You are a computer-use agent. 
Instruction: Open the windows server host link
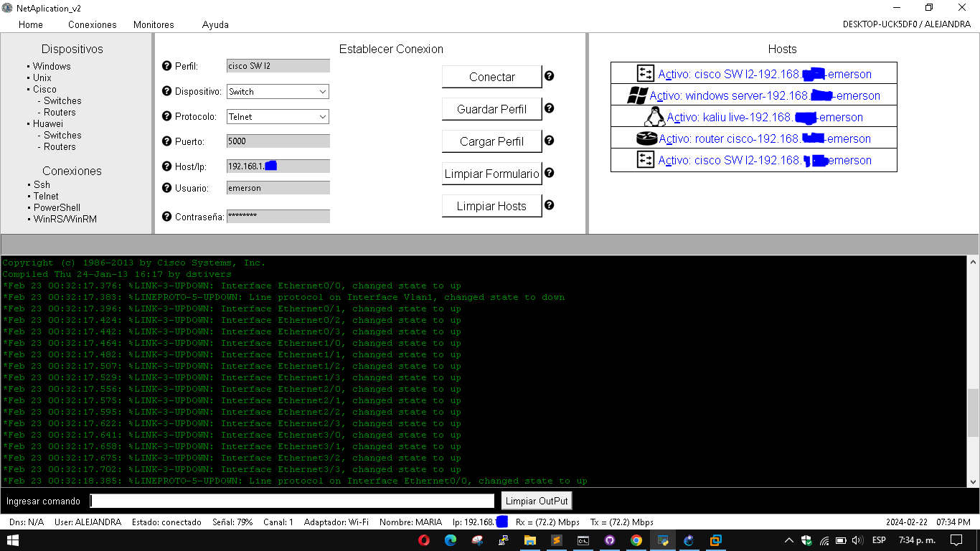tap(765, 95)
